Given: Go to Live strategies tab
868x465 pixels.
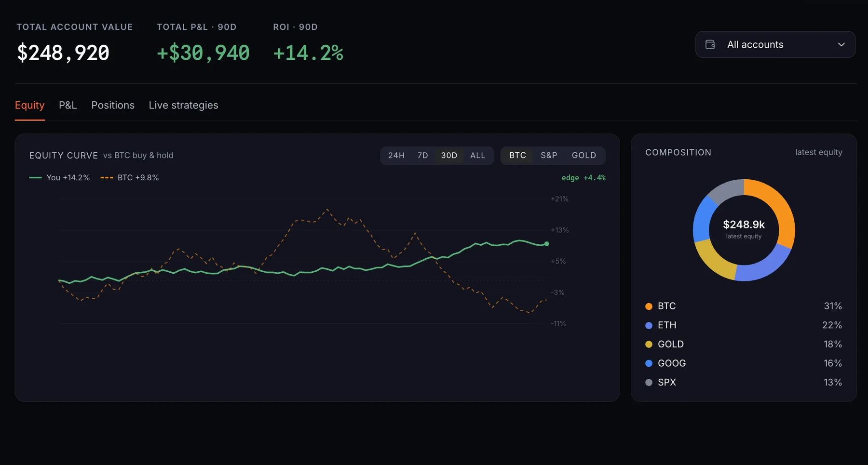Looking at the screenshot, I should 183,105.
